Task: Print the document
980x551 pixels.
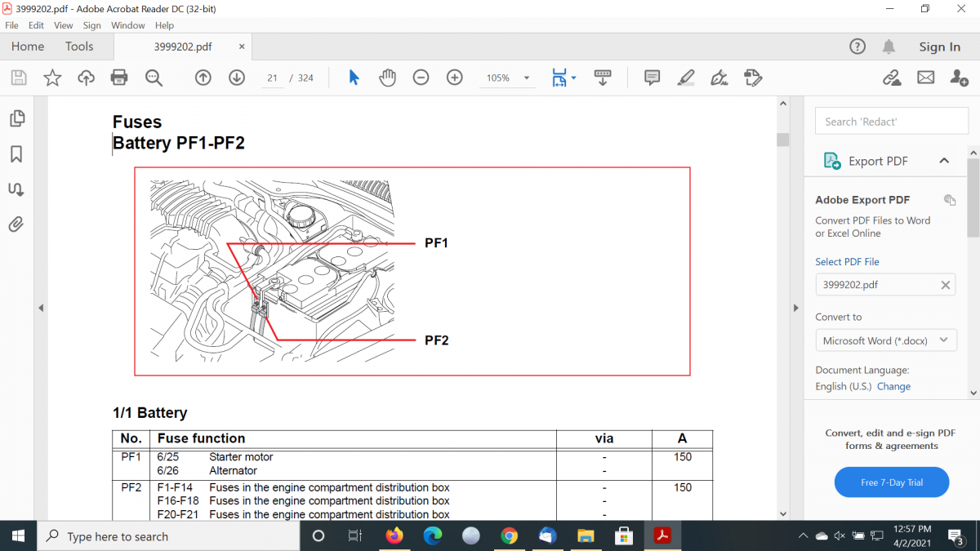Action: [x=119, y=78]
